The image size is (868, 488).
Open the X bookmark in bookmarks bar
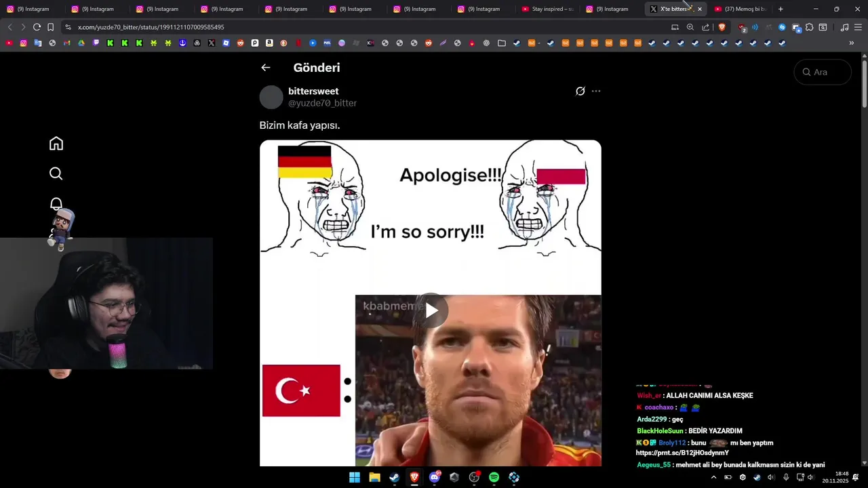(212, 43)
